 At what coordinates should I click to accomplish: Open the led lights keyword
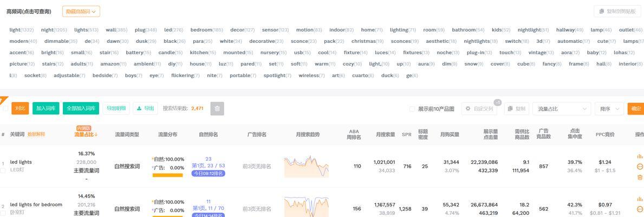(21, 162)
